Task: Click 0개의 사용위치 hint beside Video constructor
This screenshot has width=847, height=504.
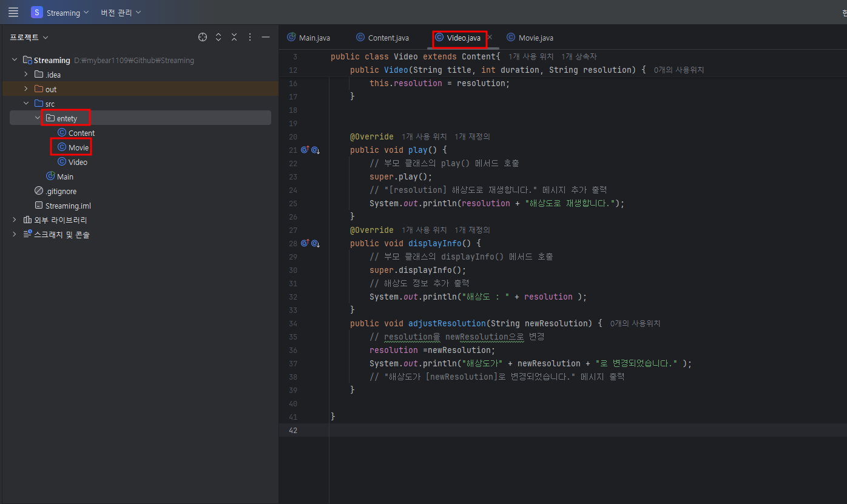Action: pos(679,70)
